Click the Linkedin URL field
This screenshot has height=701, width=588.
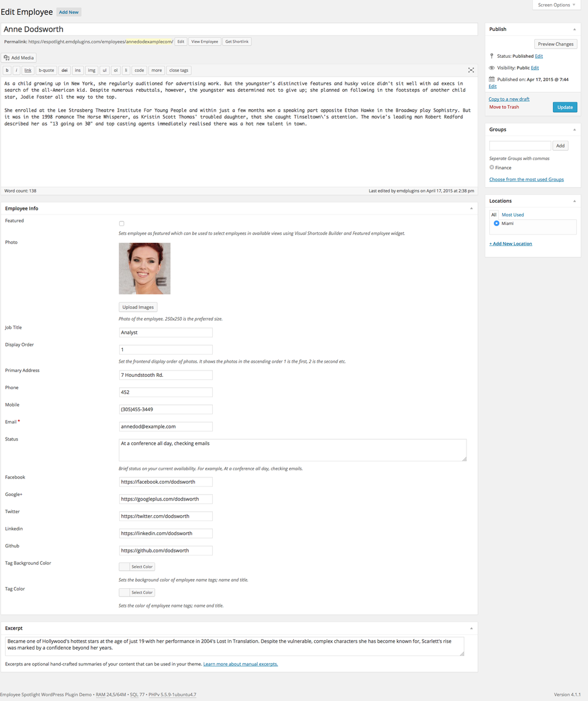[x=165, y=533]
